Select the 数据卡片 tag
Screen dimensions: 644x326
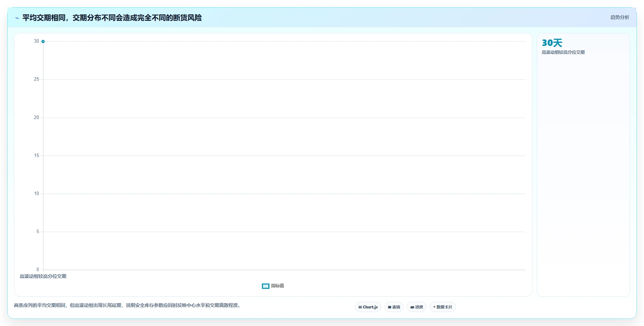tap(443, 307)
